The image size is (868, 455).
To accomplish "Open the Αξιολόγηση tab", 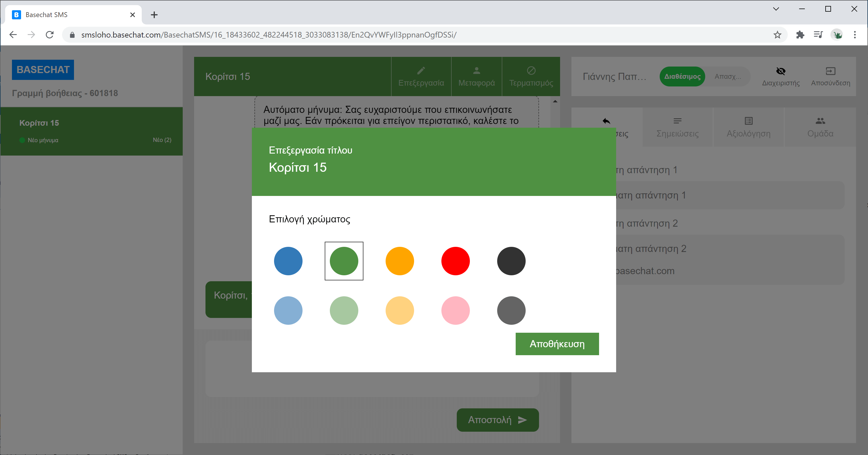I will (748, 127).
